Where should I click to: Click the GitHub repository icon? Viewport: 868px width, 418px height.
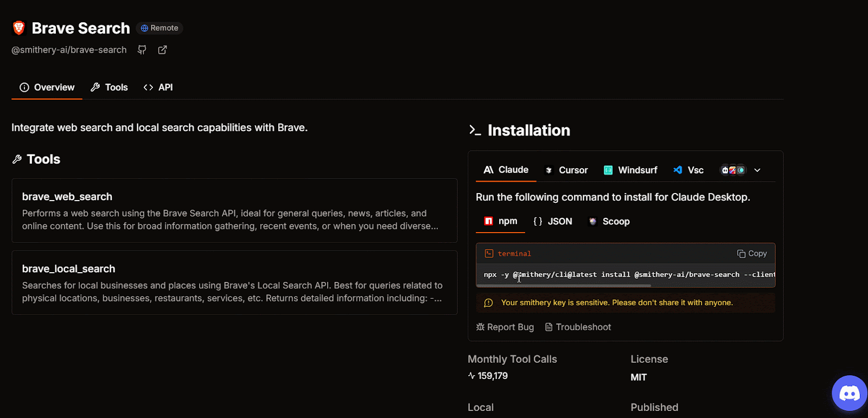pos(142,50)
